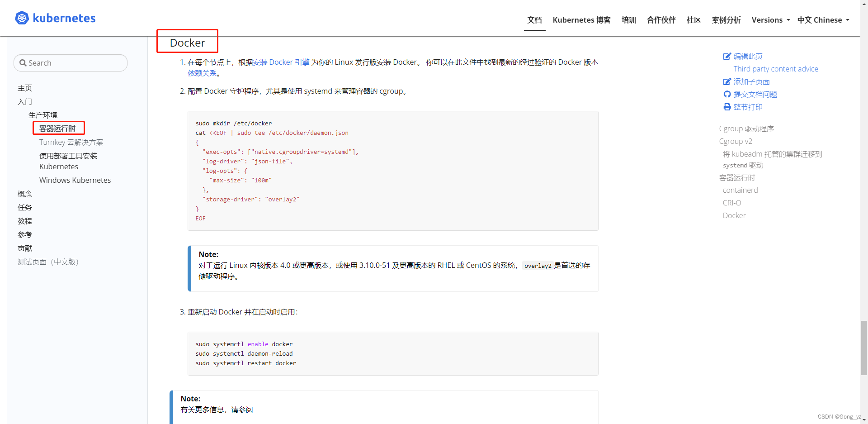Open the Versions dropdown
This screenshot has height=424, width=868.
point(770,20)
